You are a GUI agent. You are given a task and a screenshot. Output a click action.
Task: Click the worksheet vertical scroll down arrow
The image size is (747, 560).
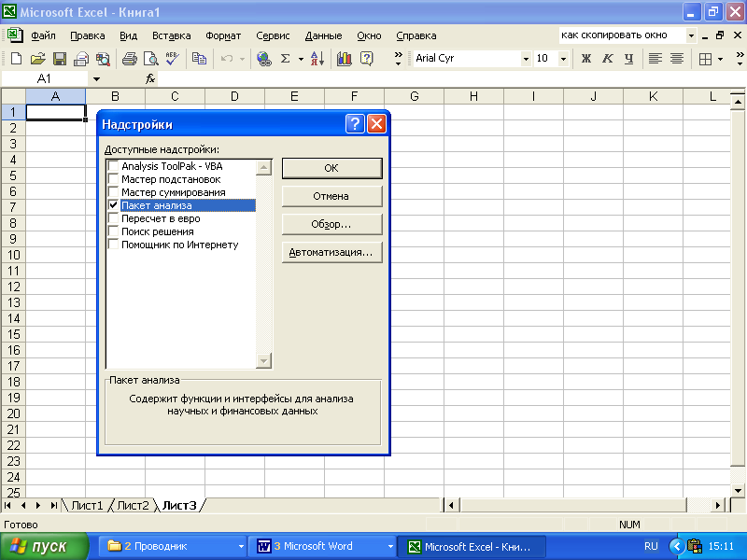738,491
